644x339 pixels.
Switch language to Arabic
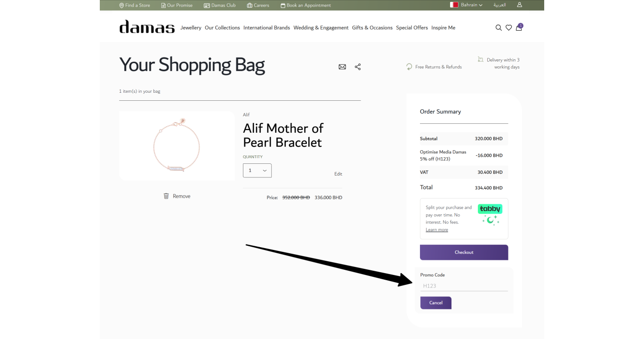click(499, 5)
